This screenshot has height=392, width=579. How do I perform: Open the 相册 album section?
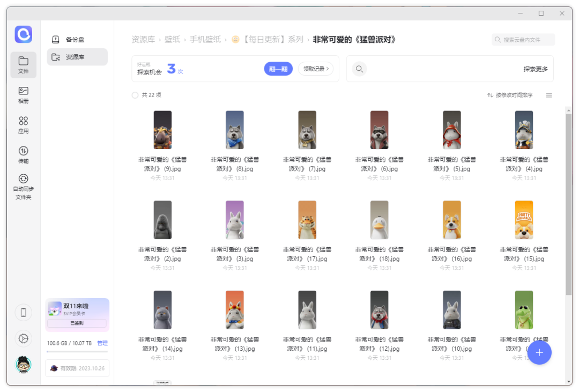click(23, 95)
